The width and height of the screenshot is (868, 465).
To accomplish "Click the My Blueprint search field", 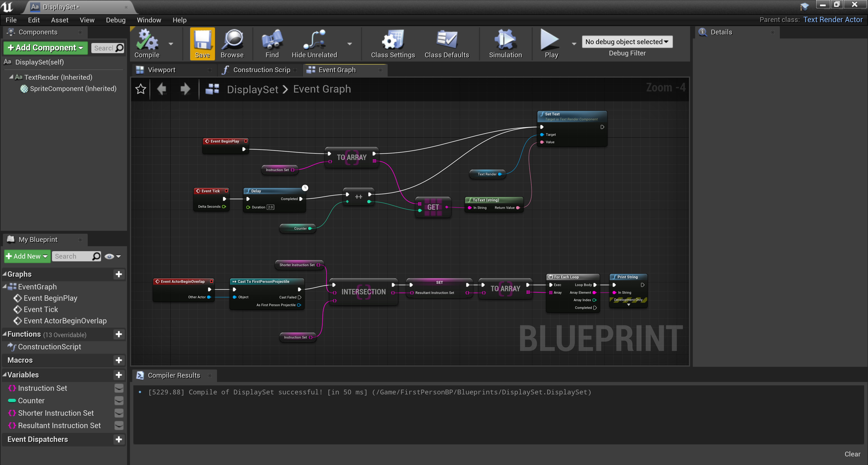I will 72,256.
